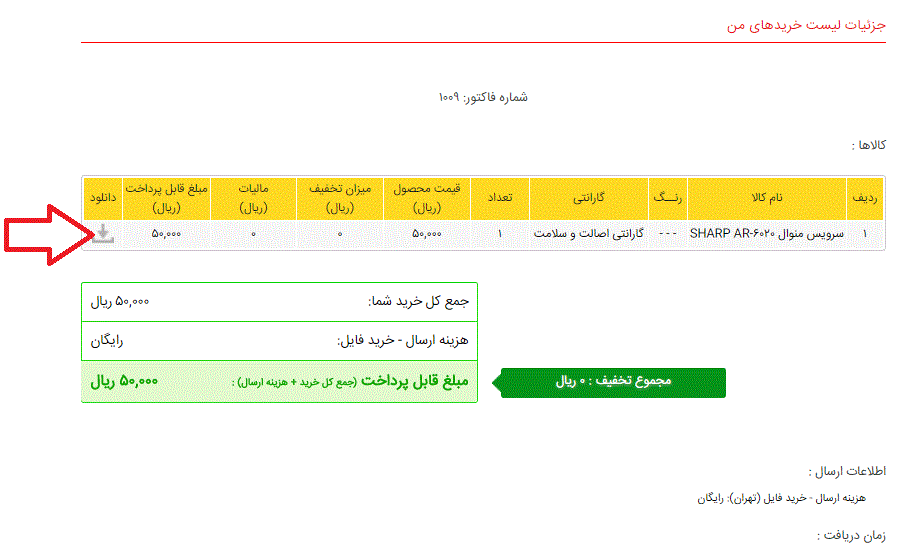
Task: Click the green highlighted payable amount row
Action: [279, 382]
